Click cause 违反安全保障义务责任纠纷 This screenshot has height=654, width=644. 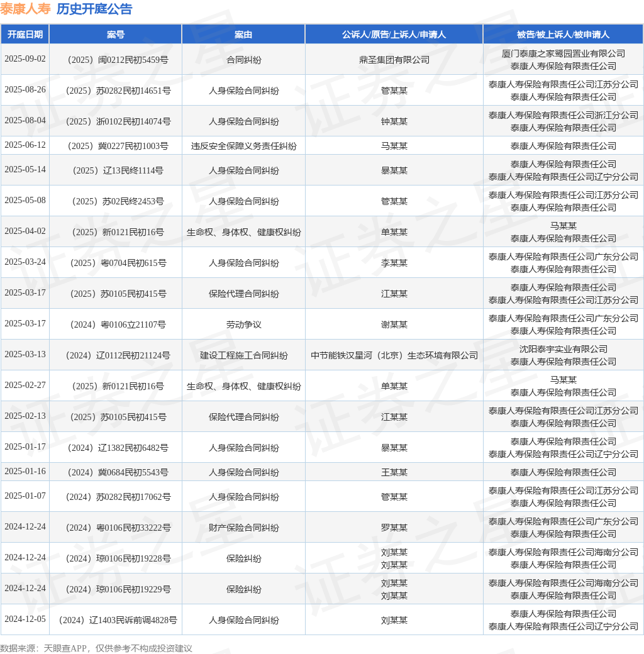coord(243,147)
